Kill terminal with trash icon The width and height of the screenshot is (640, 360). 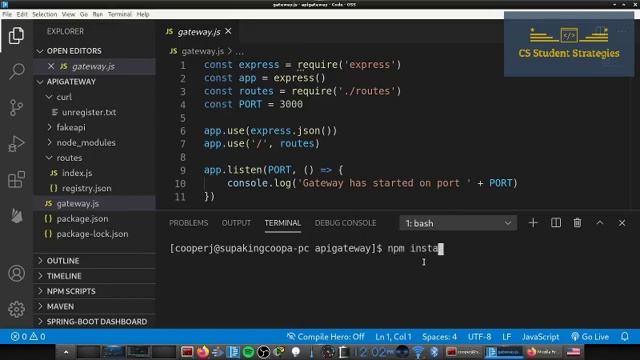[577, 223]
